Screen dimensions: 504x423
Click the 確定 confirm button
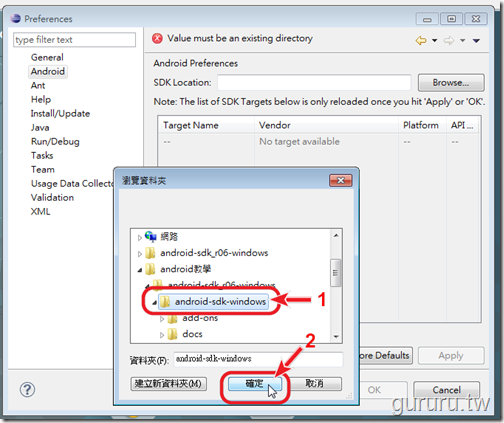pos(255,384)
